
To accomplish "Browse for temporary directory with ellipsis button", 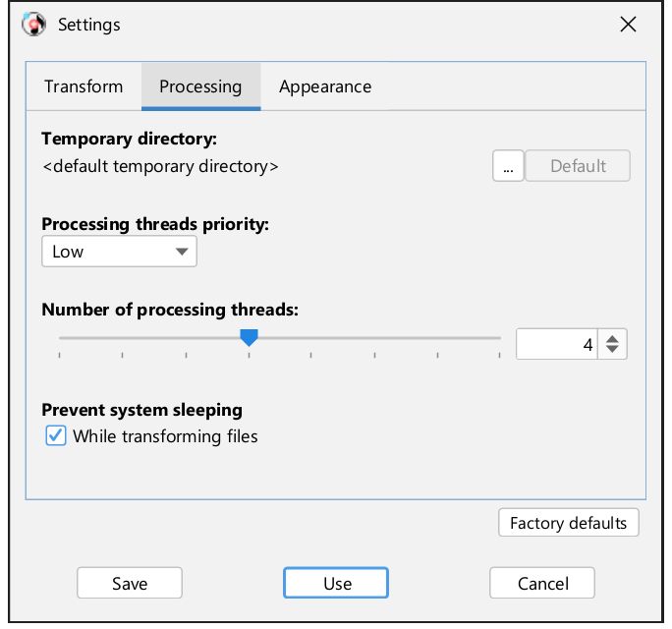I will [508, 166].
